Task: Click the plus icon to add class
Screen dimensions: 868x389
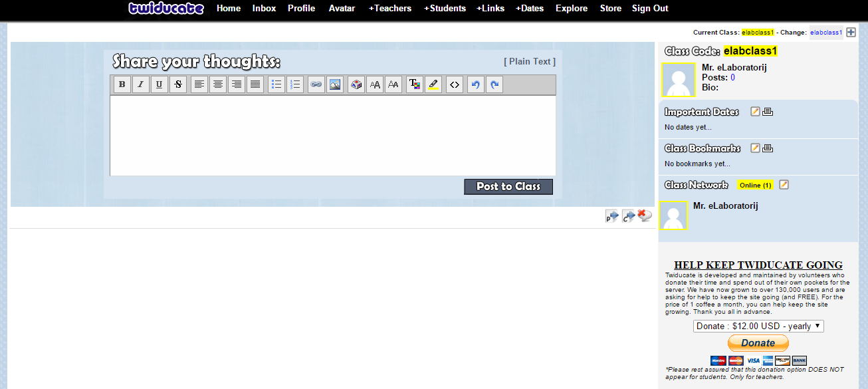Action: click(851, 32)
